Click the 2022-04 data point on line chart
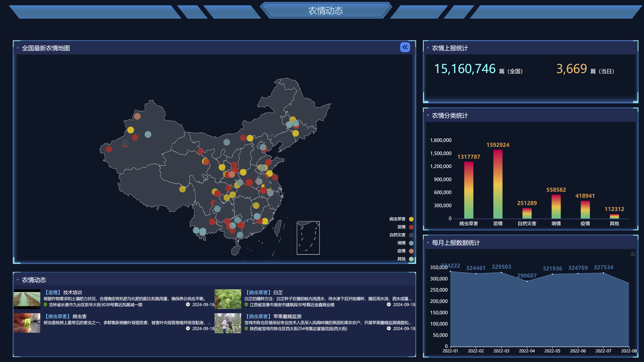 pos(527,281)
